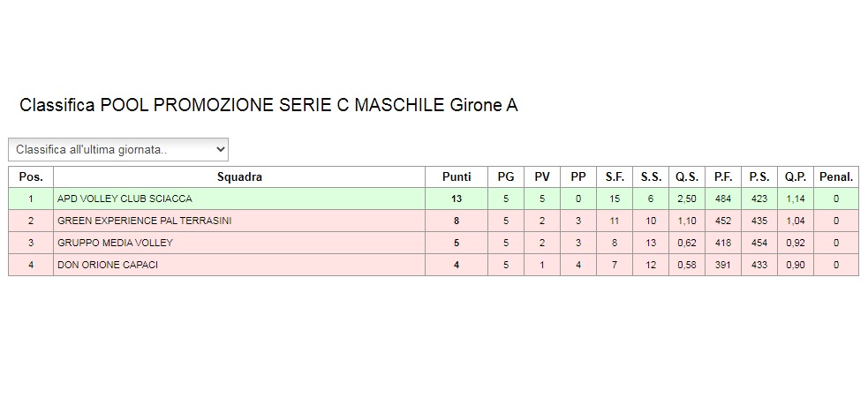Image resolution: width=868 pixels, height=420 pixels.
Task: Click Sciacca's 13 points cell
Action: [x=457, y=199]
